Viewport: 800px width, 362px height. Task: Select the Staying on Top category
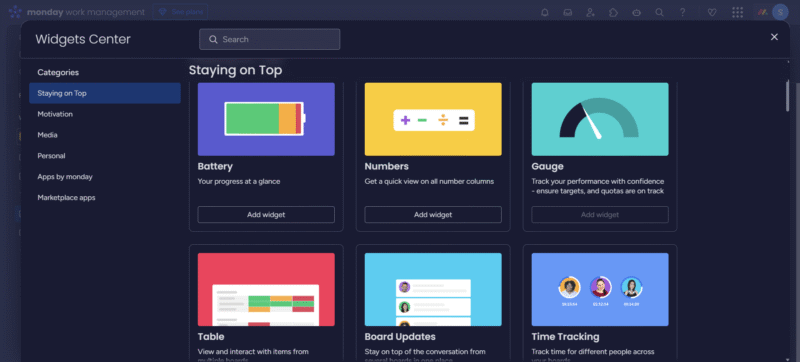(x=105, y=93)
